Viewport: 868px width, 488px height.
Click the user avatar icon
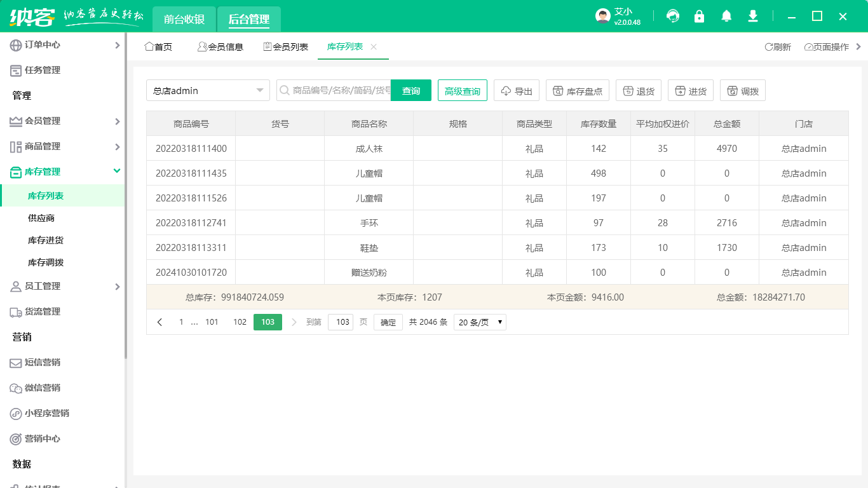coord(603,17)
